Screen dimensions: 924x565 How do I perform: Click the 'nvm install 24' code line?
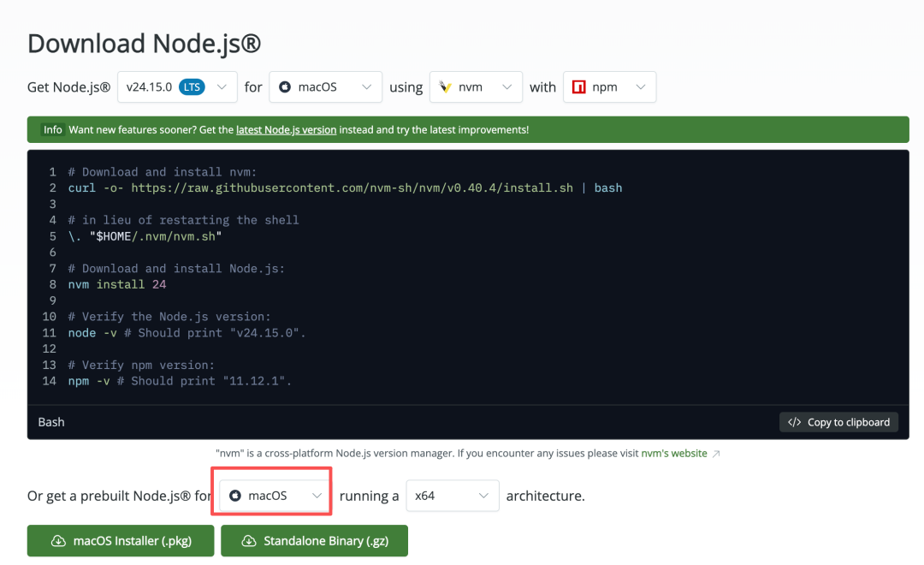pos(117,284)
